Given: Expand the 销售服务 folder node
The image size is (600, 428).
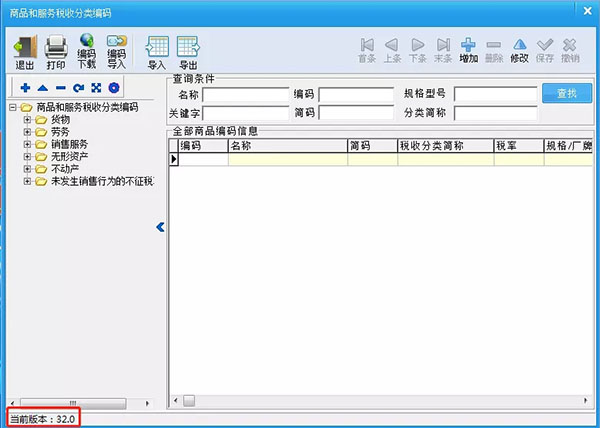Looking at the screenshot, I should coord(27,144).
